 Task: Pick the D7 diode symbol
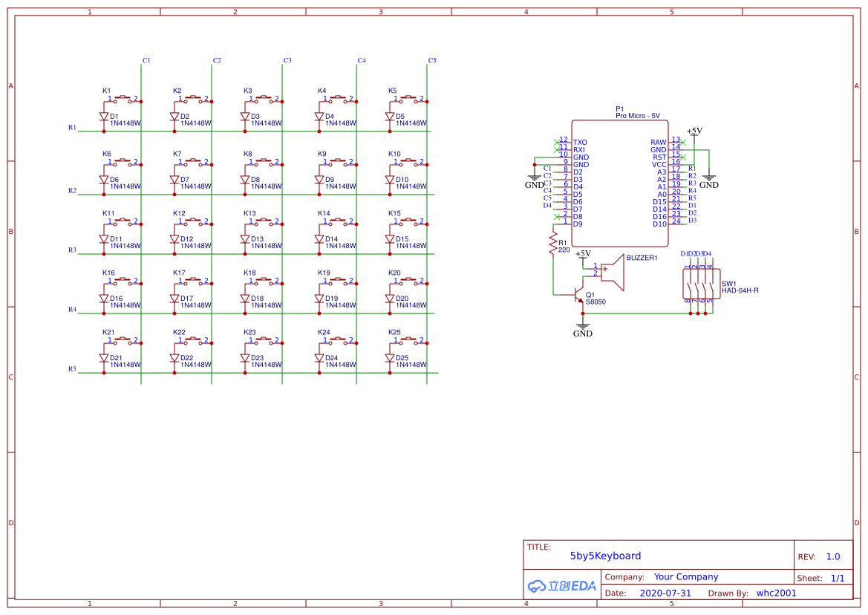(174, 180)
